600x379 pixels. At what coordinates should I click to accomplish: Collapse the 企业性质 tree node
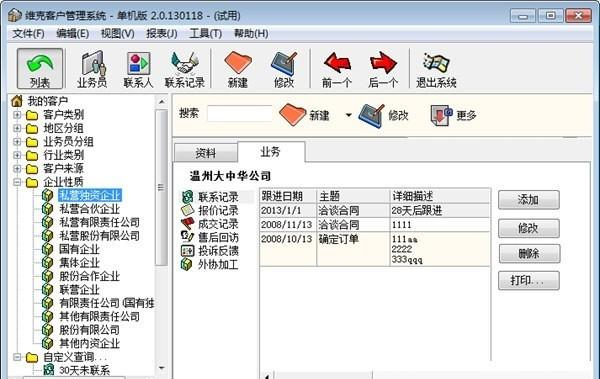[x=17, y=182]
